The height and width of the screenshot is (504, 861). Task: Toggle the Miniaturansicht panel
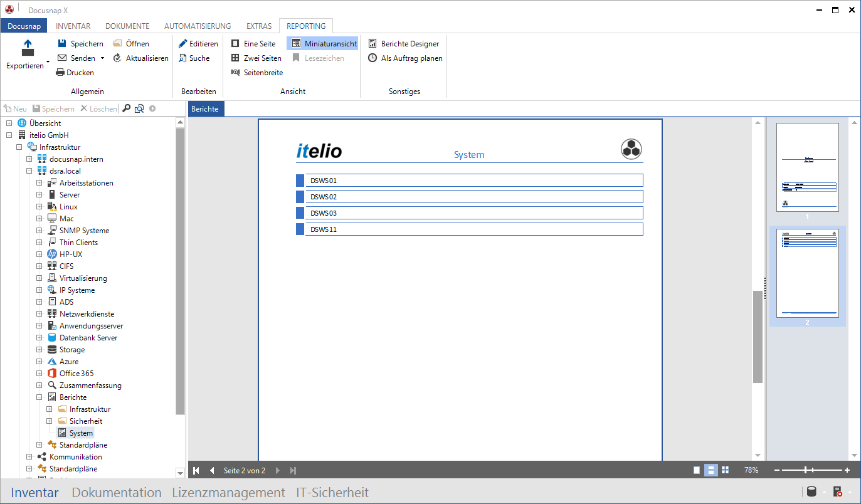(322, 44)
